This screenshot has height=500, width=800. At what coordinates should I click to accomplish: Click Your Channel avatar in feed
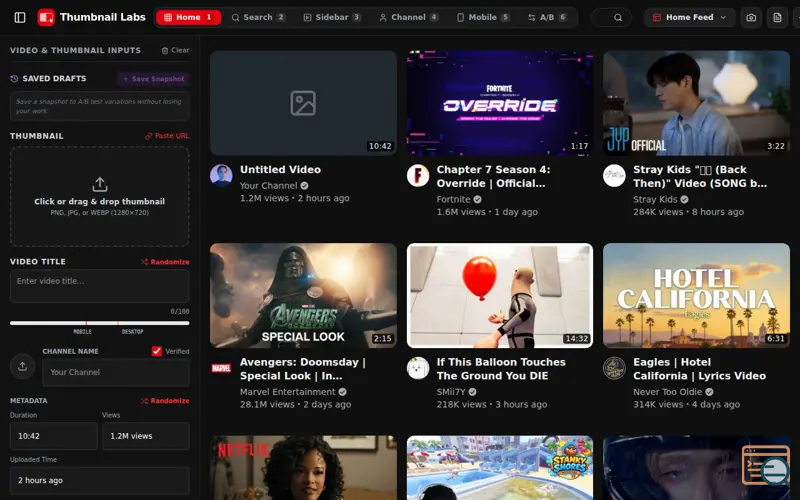click(x=221, y=176)
